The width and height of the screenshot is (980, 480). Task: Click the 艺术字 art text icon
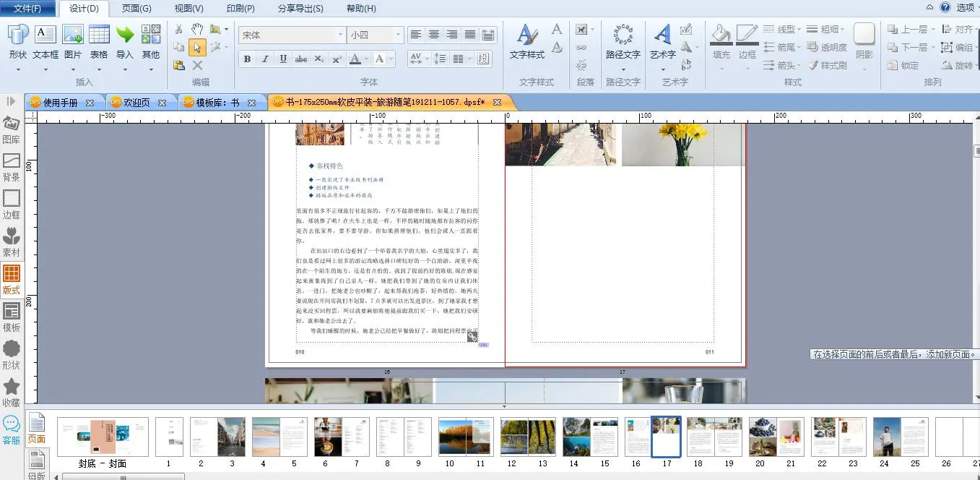(662, 35)
